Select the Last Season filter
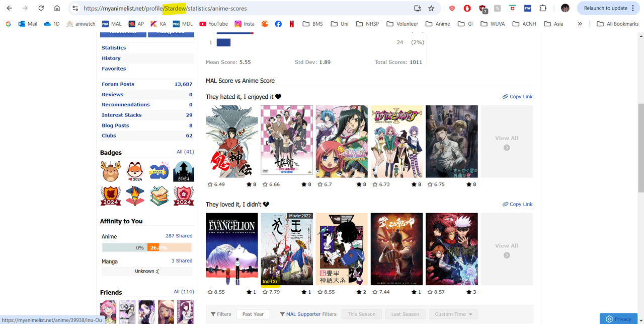Screen dimensions: 644x324 405,314
